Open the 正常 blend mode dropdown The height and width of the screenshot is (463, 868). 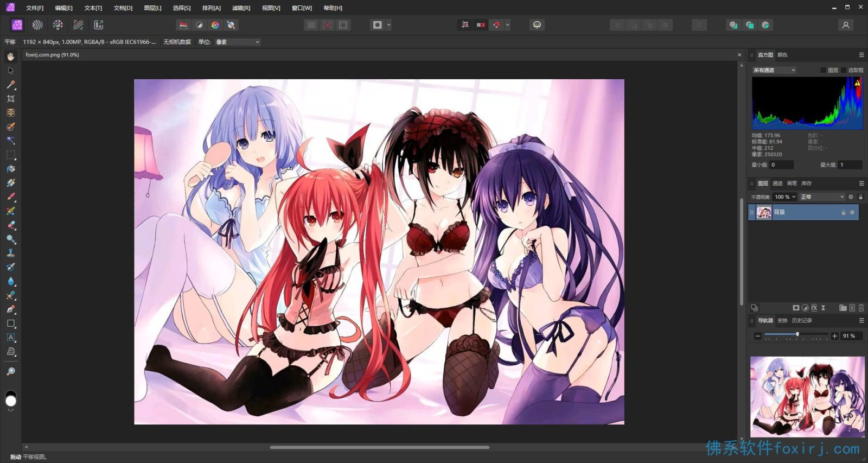[x=822, y=197]
